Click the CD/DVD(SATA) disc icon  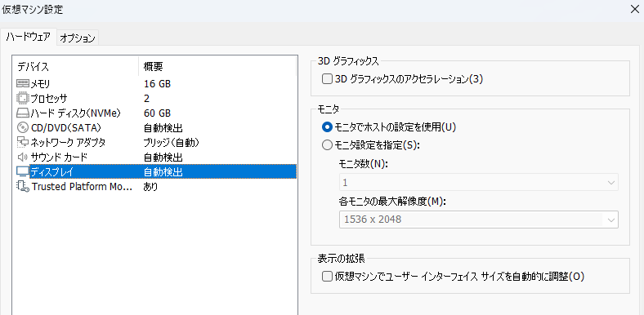click(23, 128)
